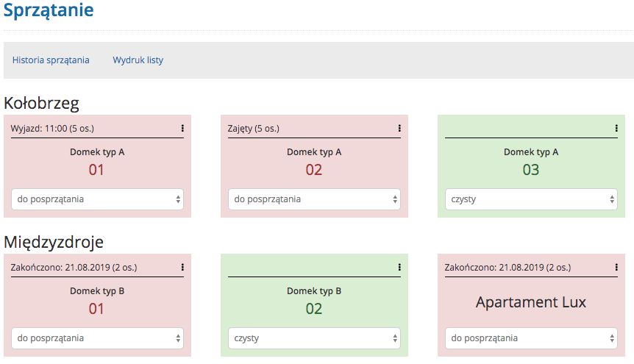Open three-dot menu on Kołobrzeg Domek 02
The width and height of the screenshot is (634, 364).
[x=399, y=128]
